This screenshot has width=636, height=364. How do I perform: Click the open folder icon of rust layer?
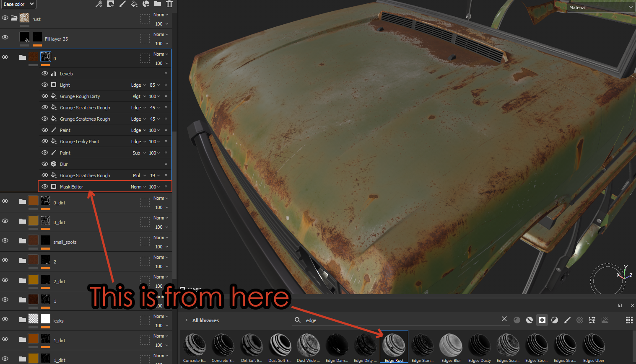click(x=14, y=18)
